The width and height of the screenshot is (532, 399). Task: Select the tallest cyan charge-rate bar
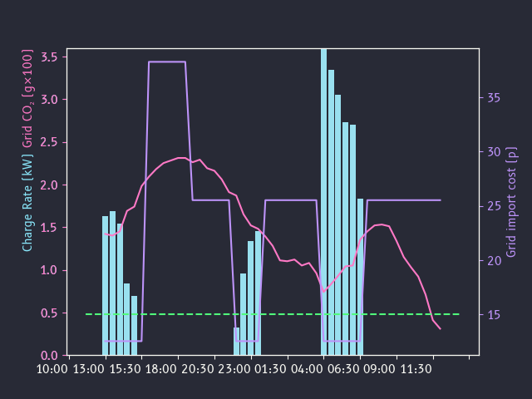coord(323,199)
